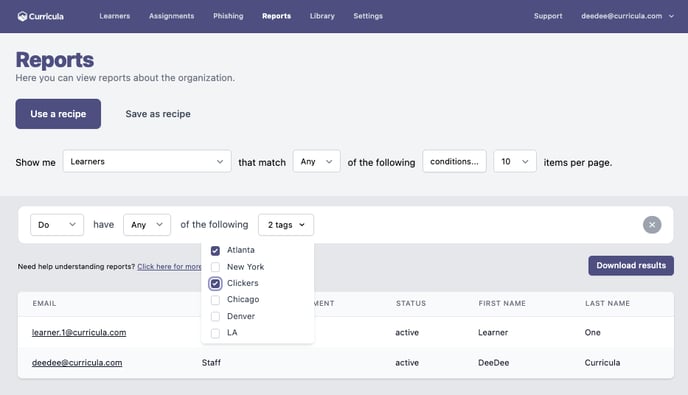Open the Settings nav tab
The image size is (688, 395).
pos(368,16)
